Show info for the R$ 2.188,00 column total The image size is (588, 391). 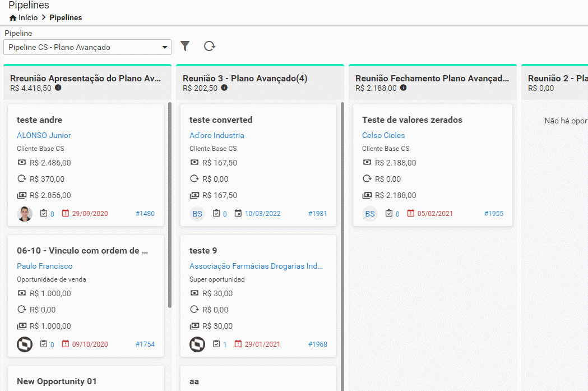[x=403, y=88]
